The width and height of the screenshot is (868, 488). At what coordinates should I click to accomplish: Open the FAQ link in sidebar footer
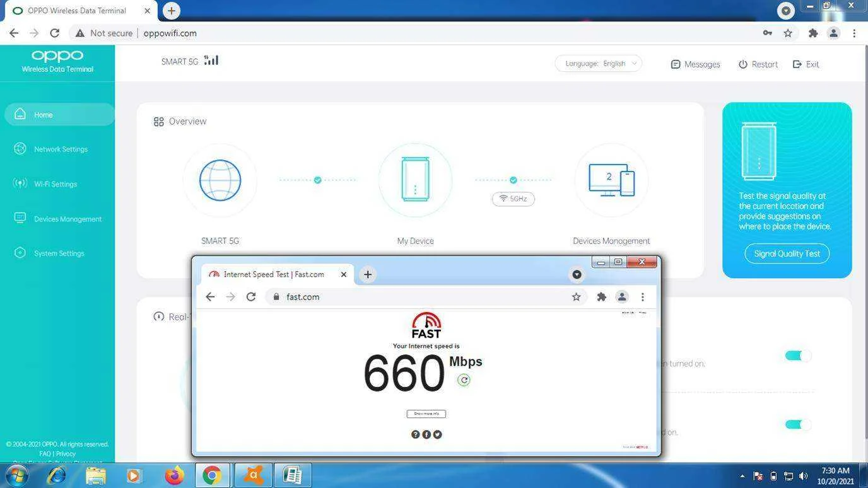coord(45,454)
